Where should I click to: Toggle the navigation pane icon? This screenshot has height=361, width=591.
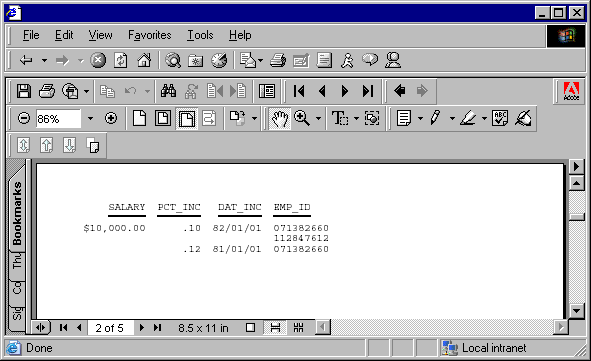tap(267, 91)
